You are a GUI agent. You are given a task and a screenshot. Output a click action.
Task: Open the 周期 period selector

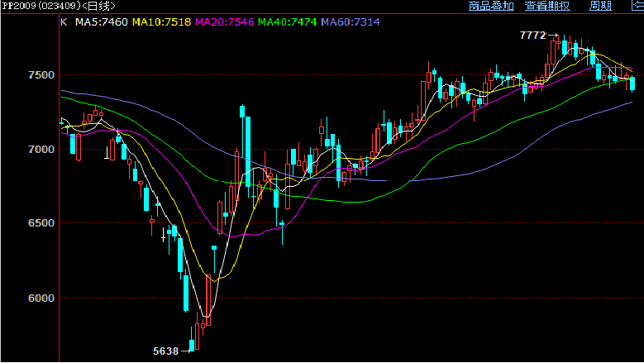(599, 7)
